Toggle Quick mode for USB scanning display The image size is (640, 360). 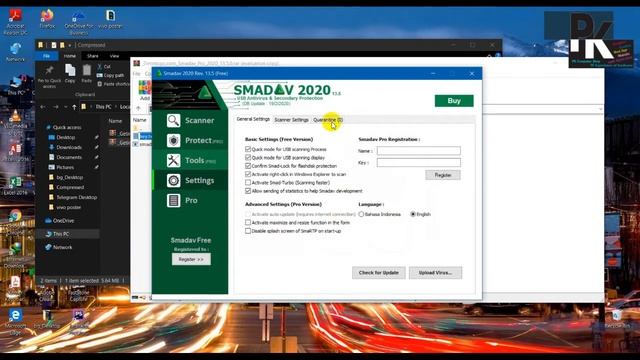(x=248, y=158)
